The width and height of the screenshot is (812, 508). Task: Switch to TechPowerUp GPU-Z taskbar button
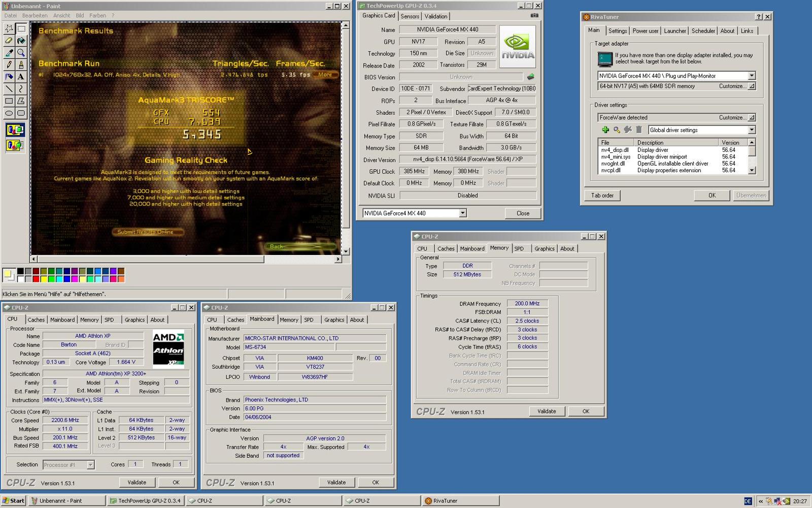coord(145,501)
